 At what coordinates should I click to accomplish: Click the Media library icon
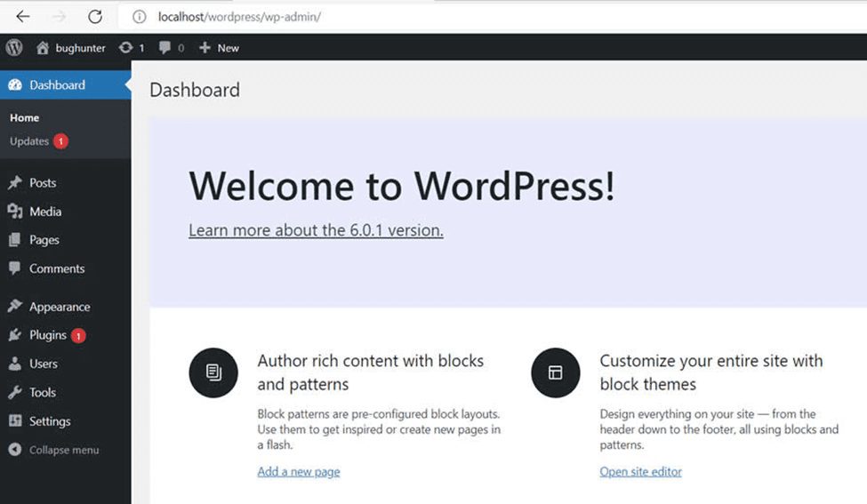[15, 211]
